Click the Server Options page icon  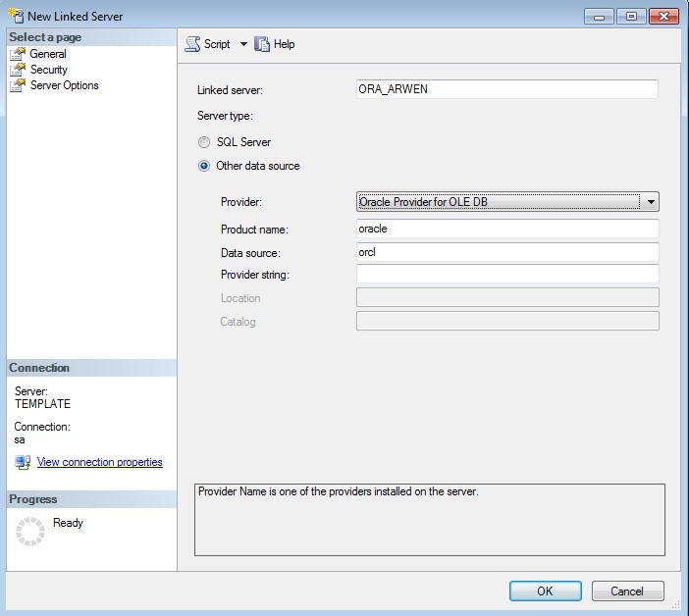tap(18, 85)
